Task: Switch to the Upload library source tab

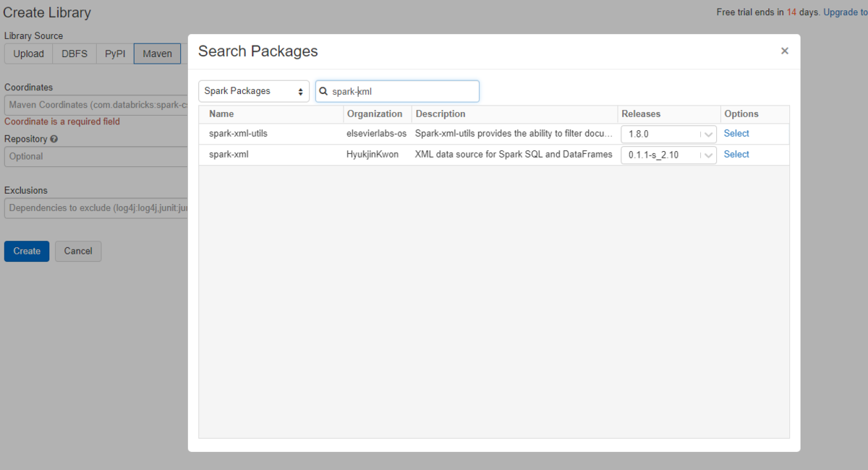Action: [x=29, y=54]
